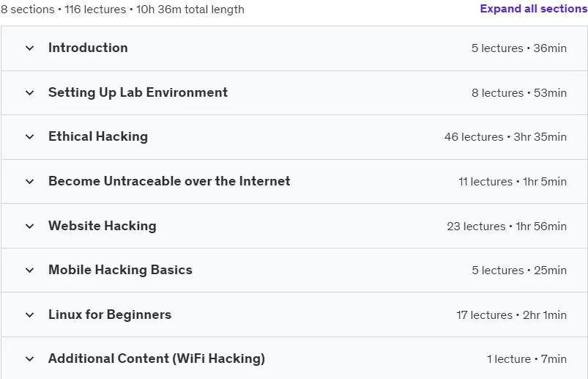Screen dimensions: 588x379
Task: Open Mobile Hacking Basics section title
Action: click(x=120, y=270)
